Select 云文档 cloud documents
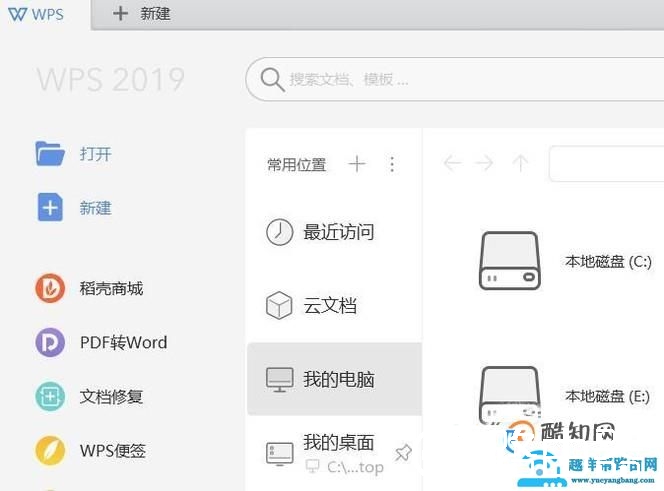This screenshot has height=491, width=664. pos(330,305)
